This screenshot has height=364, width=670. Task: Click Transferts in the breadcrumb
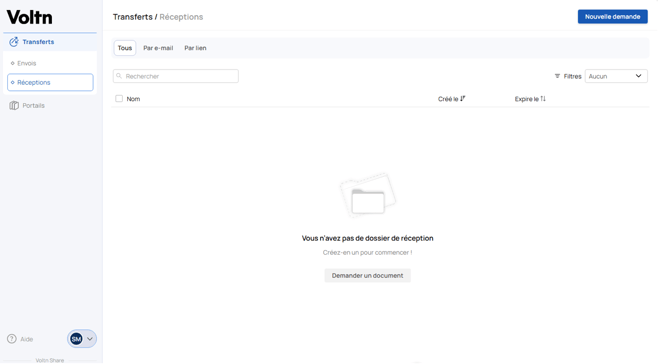pyautogui.click(x=132, y=17)
